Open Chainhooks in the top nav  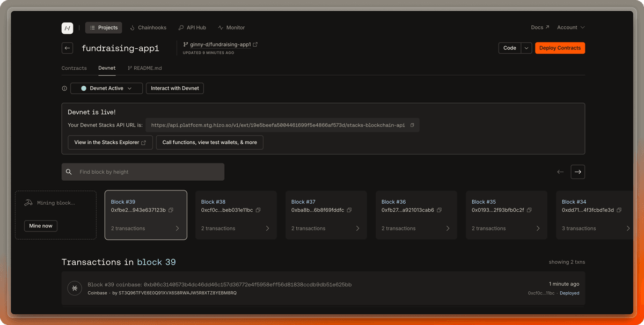pyautogui.click(x=148, y=28)
